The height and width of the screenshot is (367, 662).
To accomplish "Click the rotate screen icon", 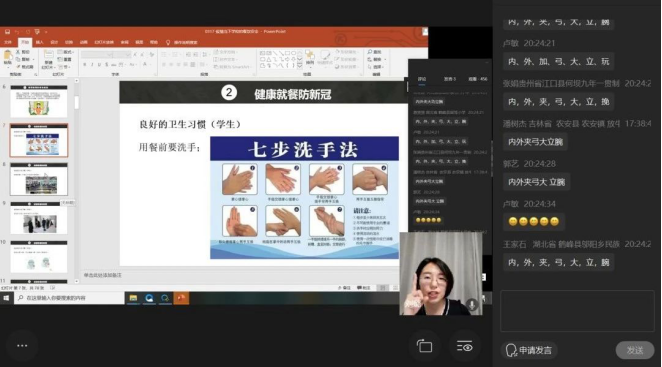I will [425, 346].
